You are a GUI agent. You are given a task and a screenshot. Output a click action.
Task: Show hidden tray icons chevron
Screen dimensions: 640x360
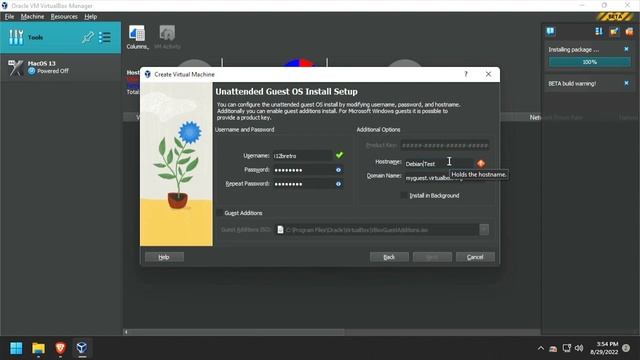(541, 348)
